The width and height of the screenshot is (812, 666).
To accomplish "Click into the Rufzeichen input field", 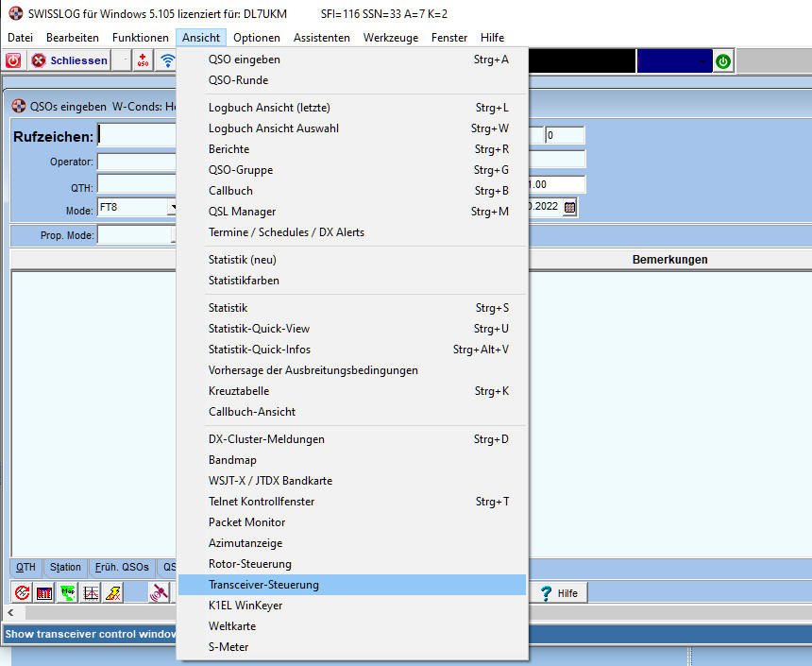I will (x=137, y=136).
